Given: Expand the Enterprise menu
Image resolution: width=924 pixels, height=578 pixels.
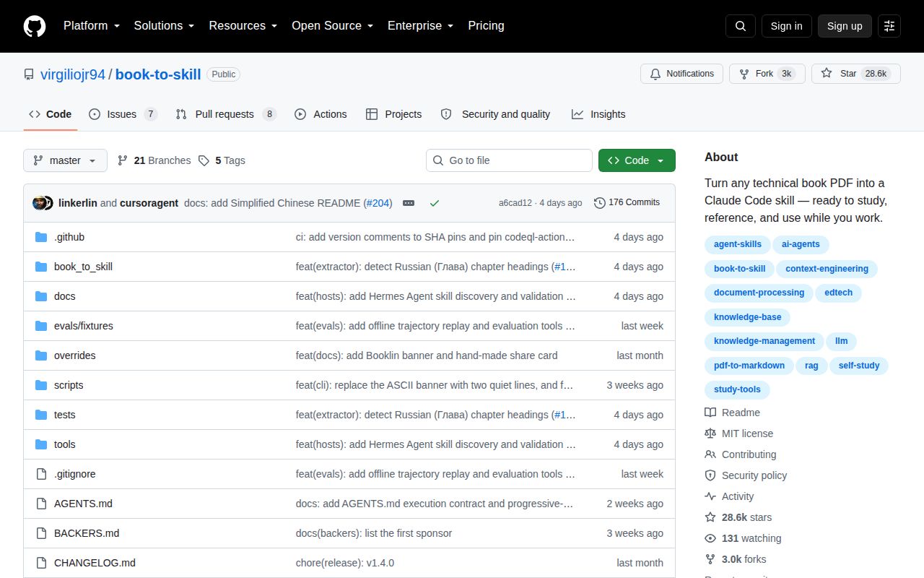Looking at the screenshot, I should pyautogui.click(x=420, y=25).
